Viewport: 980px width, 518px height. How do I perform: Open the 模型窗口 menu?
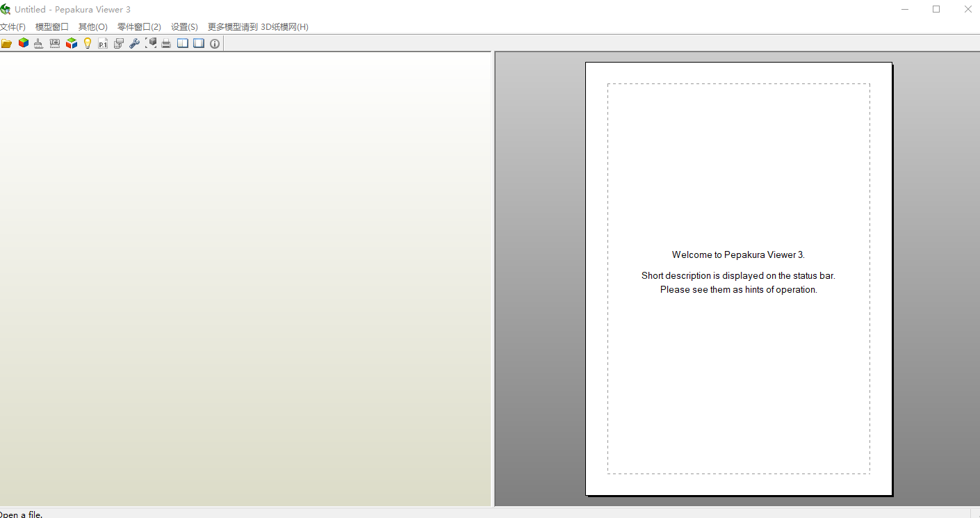coord(52,27)
